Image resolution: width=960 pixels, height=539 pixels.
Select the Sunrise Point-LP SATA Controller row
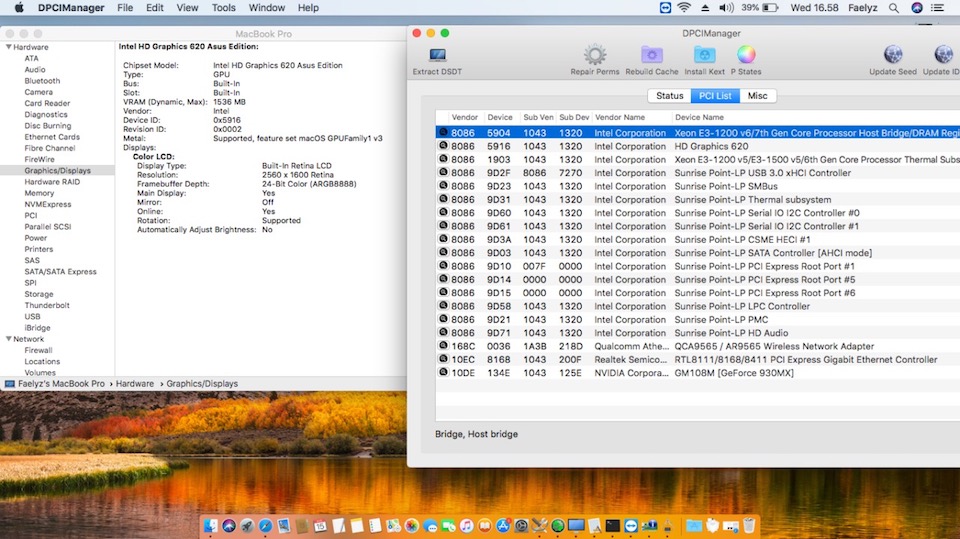(697, 253)
